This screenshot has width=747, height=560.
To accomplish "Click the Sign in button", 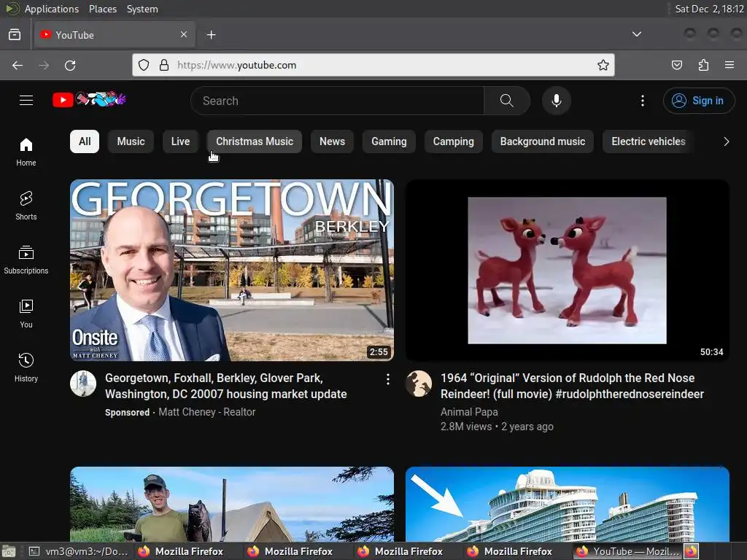I will pyautogui.click(x=699, y=101).
